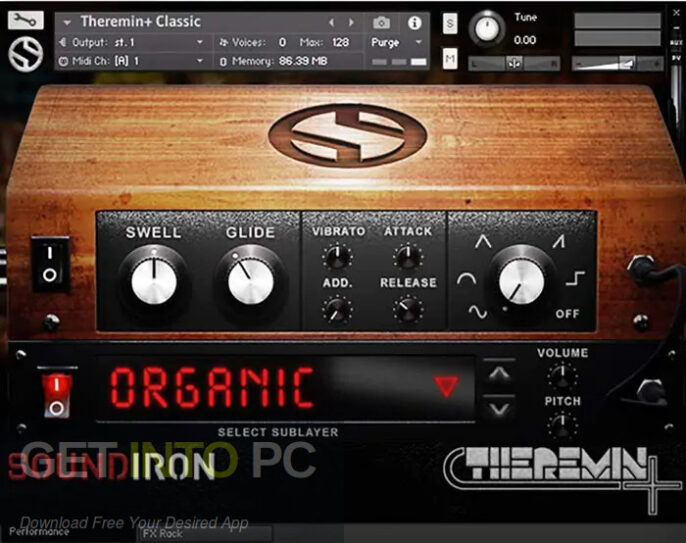Close the instrument with X button

pos(676,13)
